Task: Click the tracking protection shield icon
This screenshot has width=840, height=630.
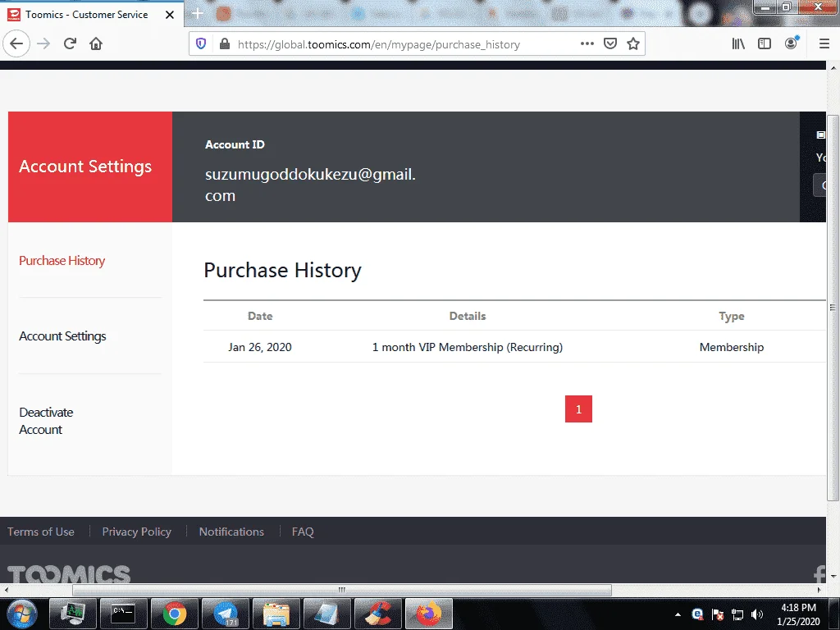Action: point(201,44)
